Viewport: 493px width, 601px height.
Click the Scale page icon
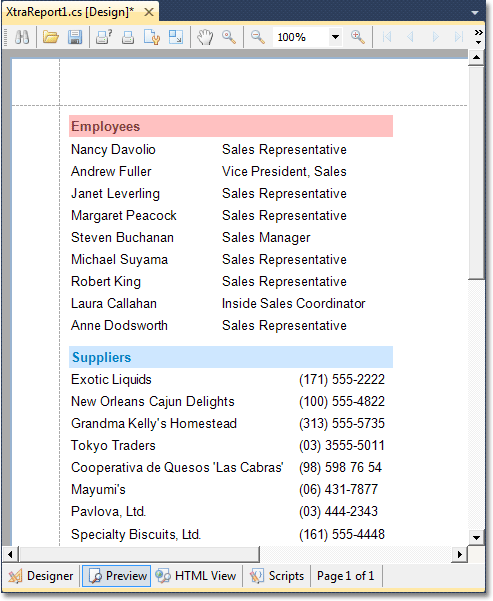[176, 37]
